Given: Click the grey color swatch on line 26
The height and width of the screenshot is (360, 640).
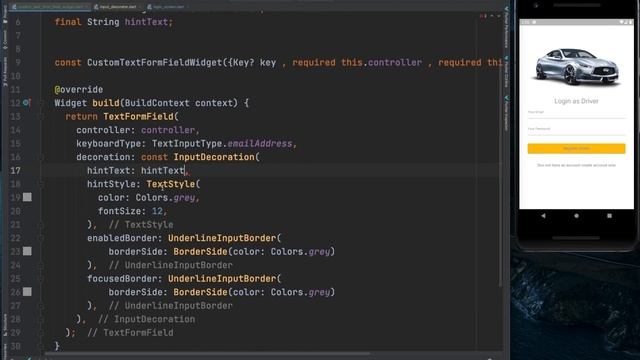Looking at the screenshot, I should tap(27, 292).
